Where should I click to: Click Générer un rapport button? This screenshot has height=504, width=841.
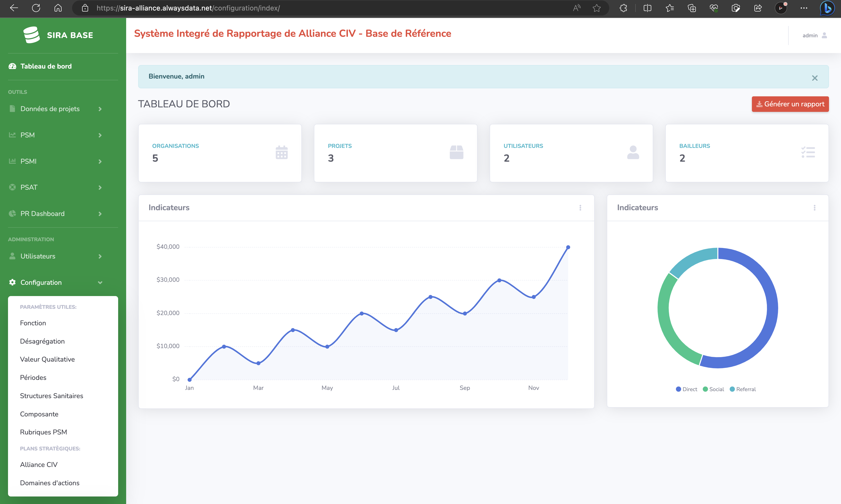click(790, 104)
